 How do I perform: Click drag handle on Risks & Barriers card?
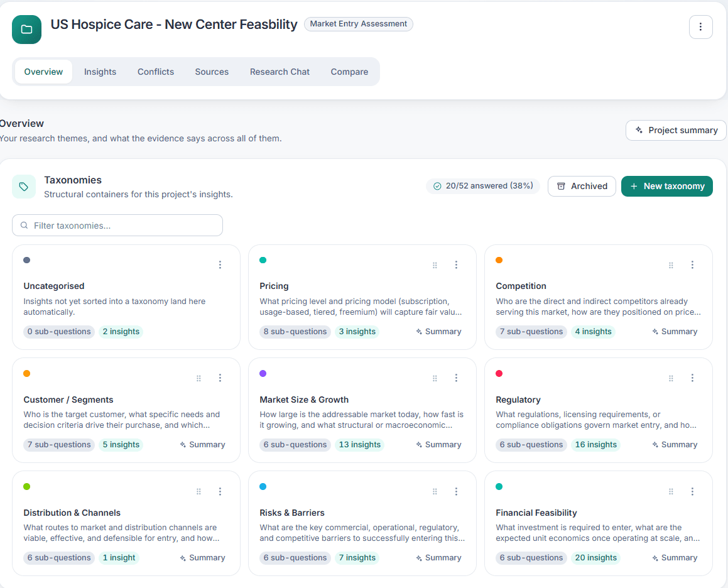coord(435,491)
